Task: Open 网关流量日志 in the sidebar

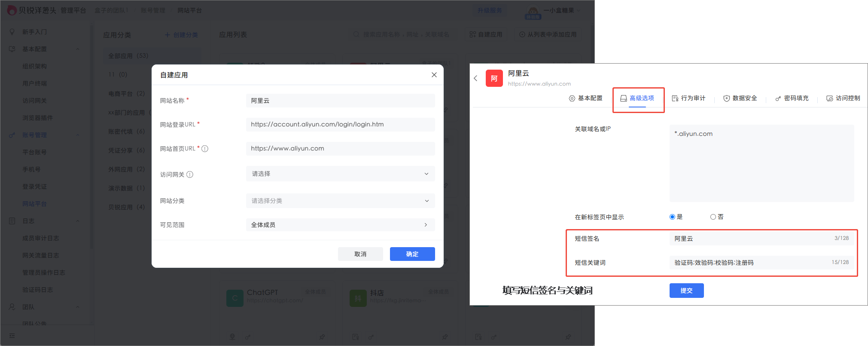Action: point(41,255)
